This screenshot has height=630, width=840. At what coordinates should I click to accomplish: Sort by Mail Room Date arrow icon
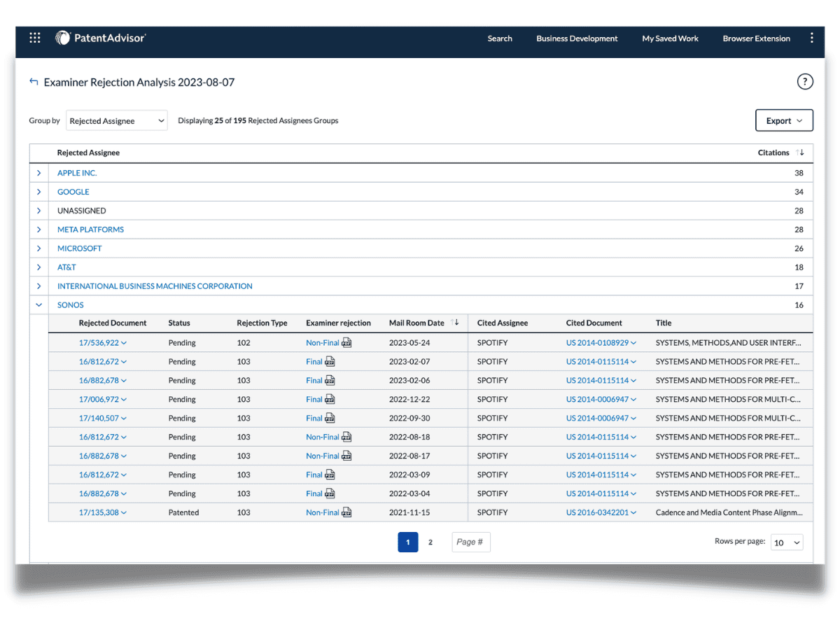455,323
